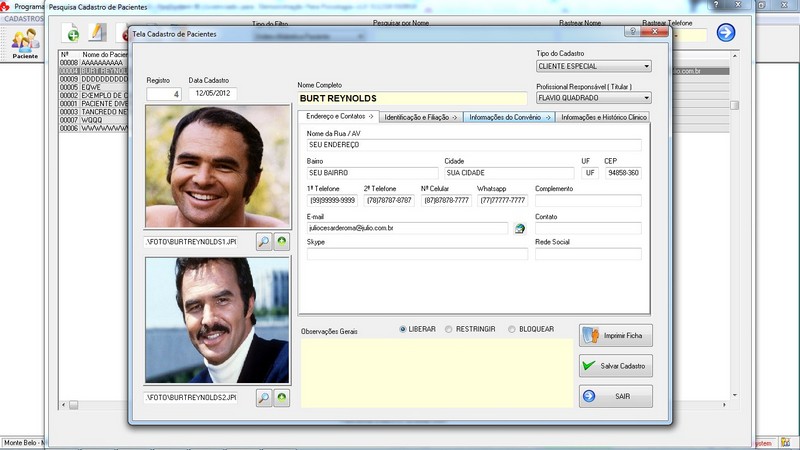Switch to Identificação e Filiação tab
Screen dimensions: 800x450
420,117
